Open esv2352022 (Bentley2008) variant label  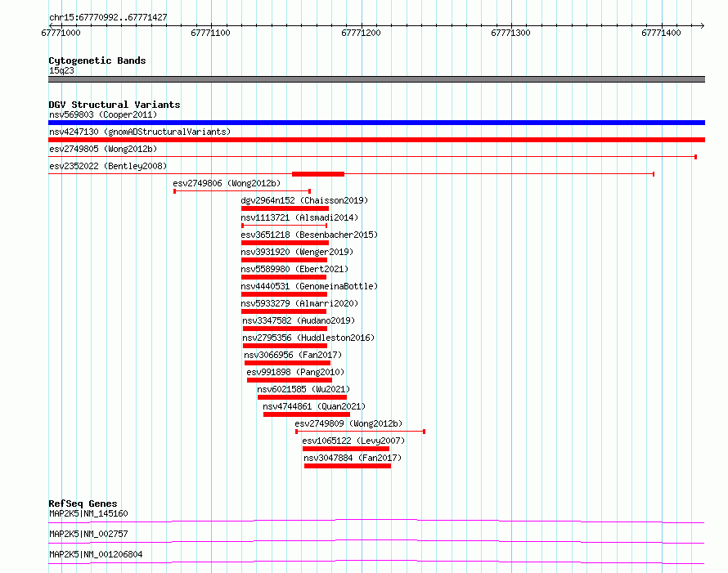108,166
